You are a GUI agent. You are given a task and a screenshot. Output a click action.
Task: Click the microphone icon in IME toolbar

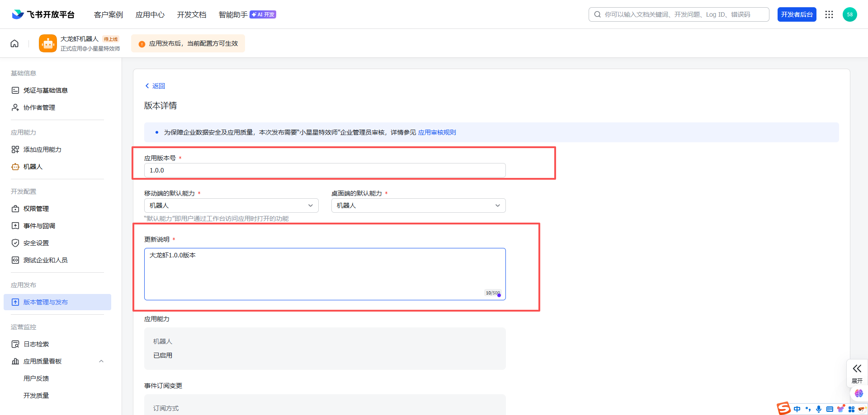point(819,409)
